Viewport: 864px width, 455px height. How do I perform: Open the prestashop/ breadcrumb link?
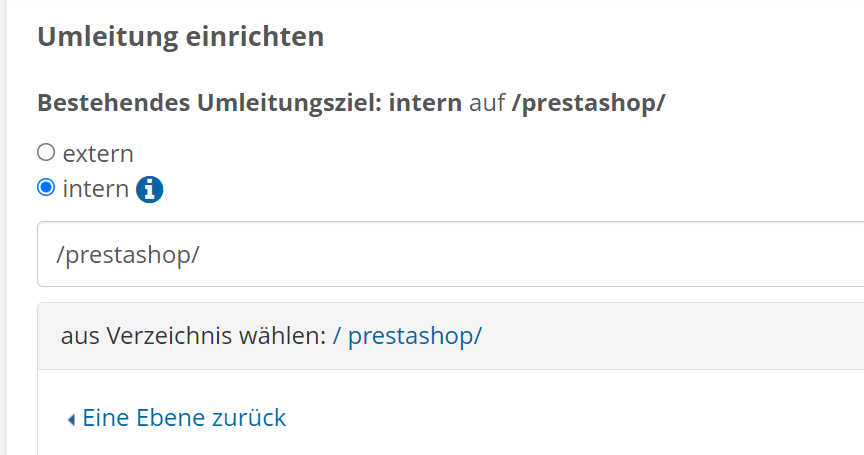(414, 336)
